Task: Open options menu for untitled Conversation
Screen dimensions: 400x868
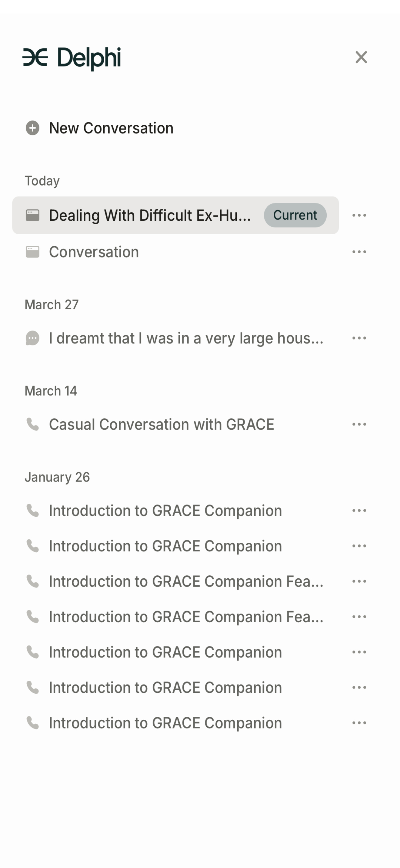Action: coord(359,252)
